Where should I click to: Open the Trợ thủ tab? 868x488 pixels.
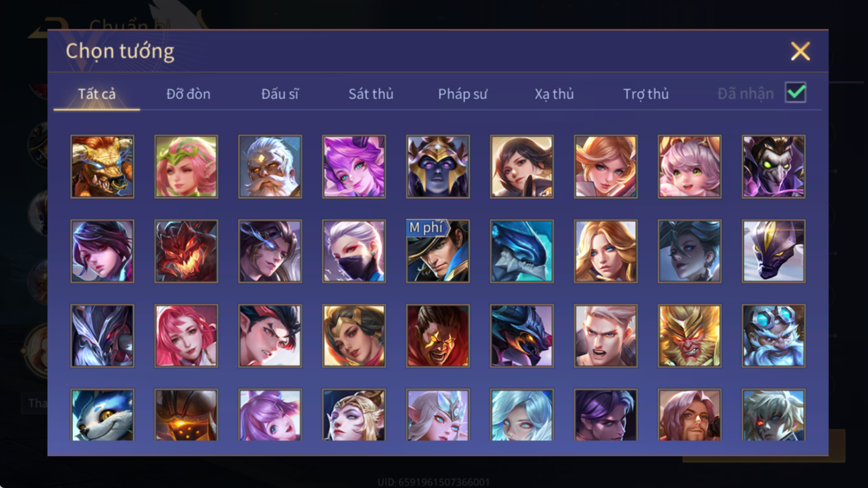click(x=646, y=94)
